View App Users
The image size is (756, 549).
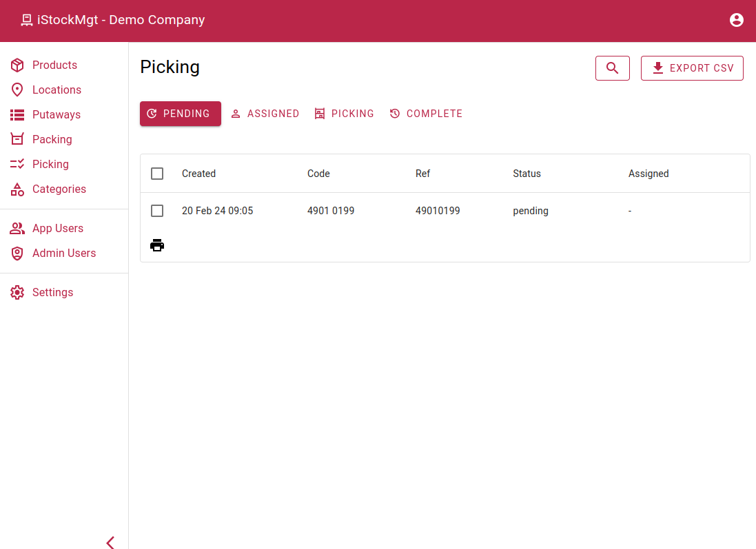57,228
